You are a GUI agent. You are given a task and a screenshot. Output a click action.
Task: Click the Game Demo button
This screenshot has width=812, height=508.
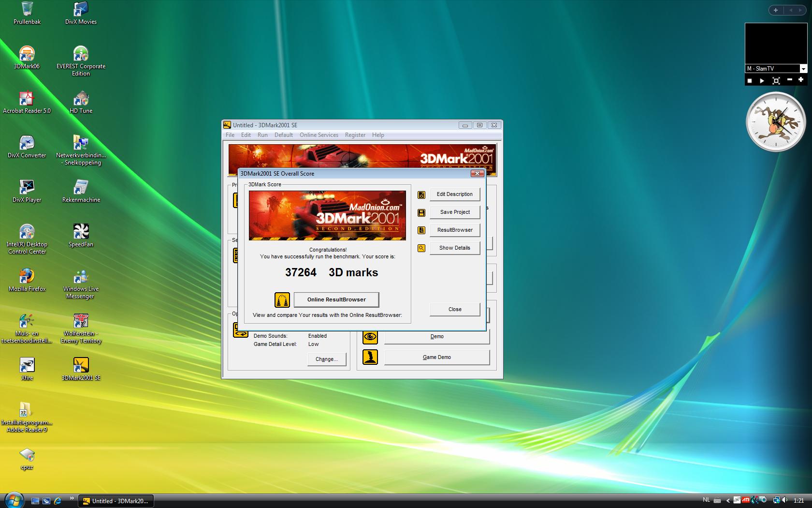pos(437,357)
